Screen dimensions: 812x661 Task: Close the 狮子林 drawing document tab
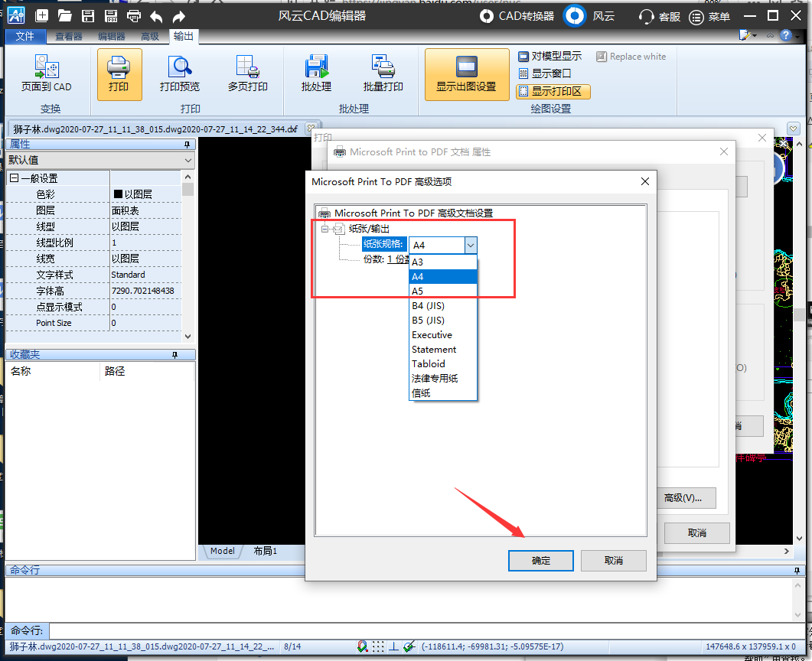pyautogui.click(x=311, y=129)
